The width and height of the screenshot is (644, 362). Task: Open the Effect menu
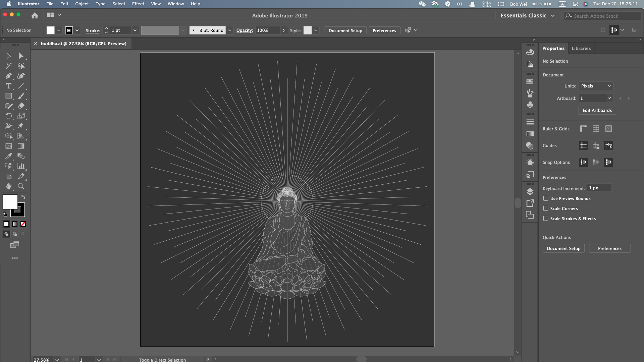[x=138, y=4]
